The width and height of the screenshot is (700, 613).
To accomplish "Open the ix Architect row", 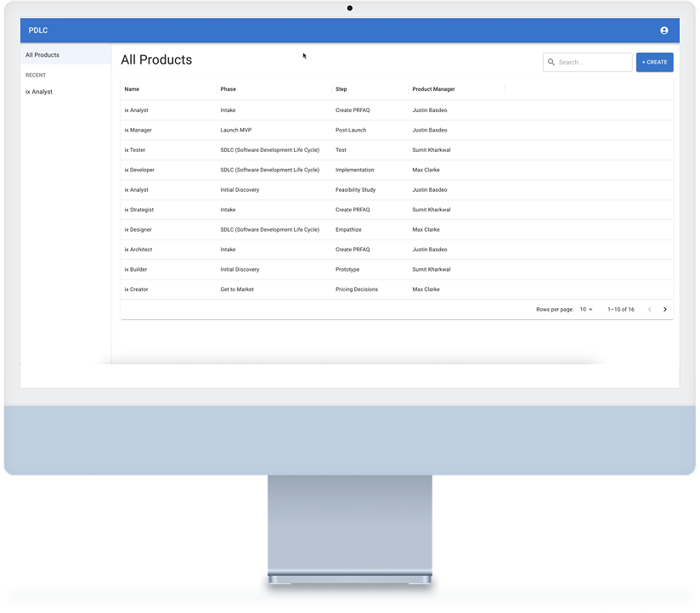I will (x=397, y=250).
